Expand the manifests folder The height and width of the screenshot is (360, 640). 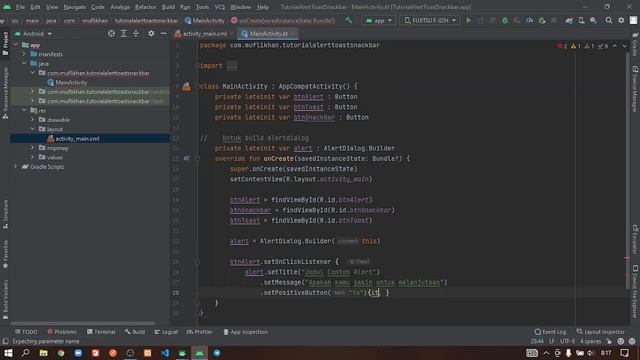[x=24, y=54]
